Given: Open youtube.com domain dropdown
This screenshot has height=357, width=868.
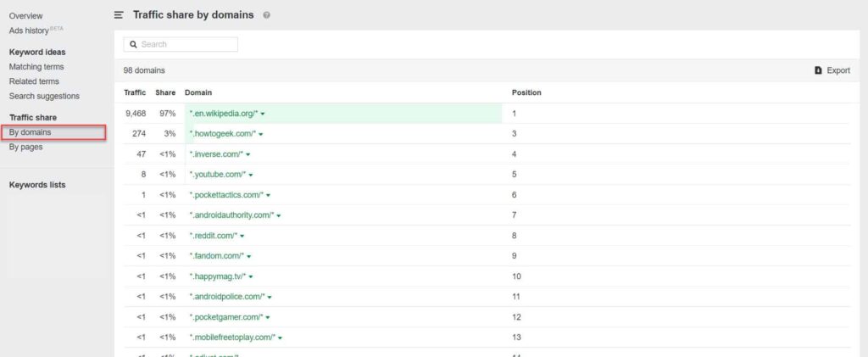Looking at the screenshot, I should click(x=251, y=175).
